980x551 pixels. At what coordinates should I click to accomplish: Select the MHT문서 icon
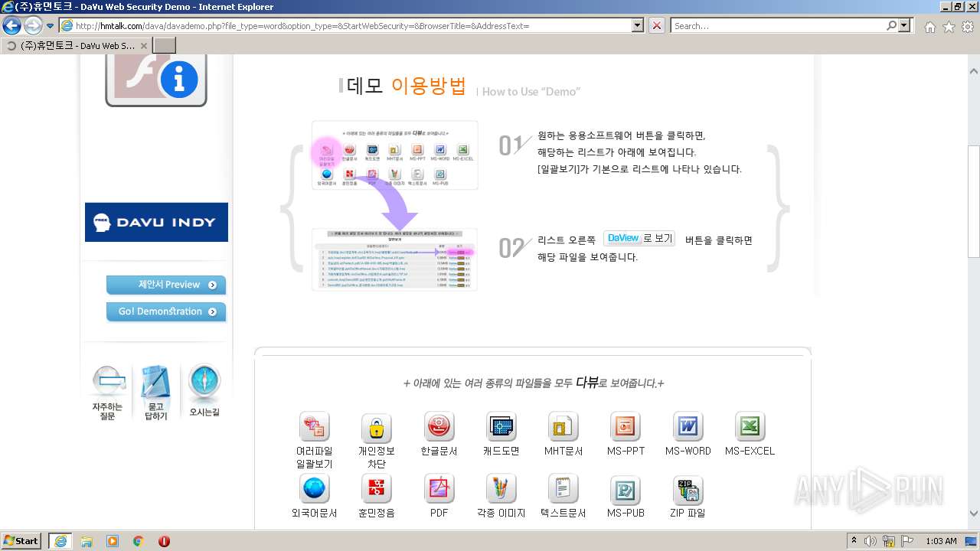pos(563,427)
